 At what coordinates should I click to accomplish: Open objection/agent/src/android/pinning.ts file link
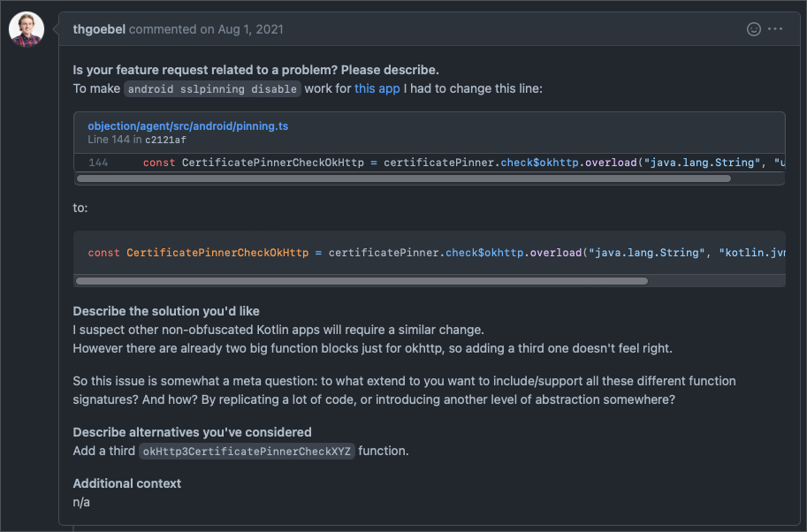[x=188, y=126]
